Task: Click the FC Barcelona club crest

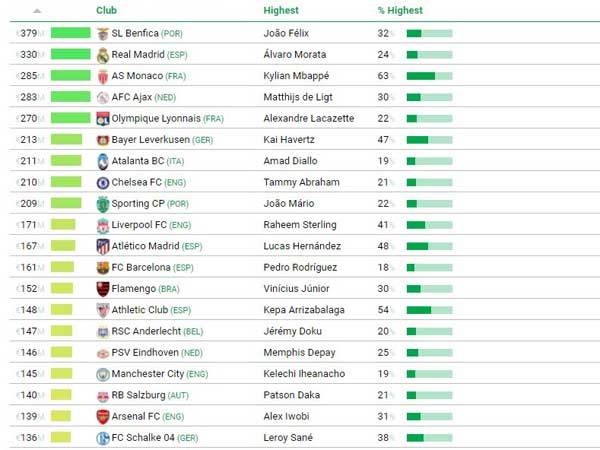Action: 102,268
